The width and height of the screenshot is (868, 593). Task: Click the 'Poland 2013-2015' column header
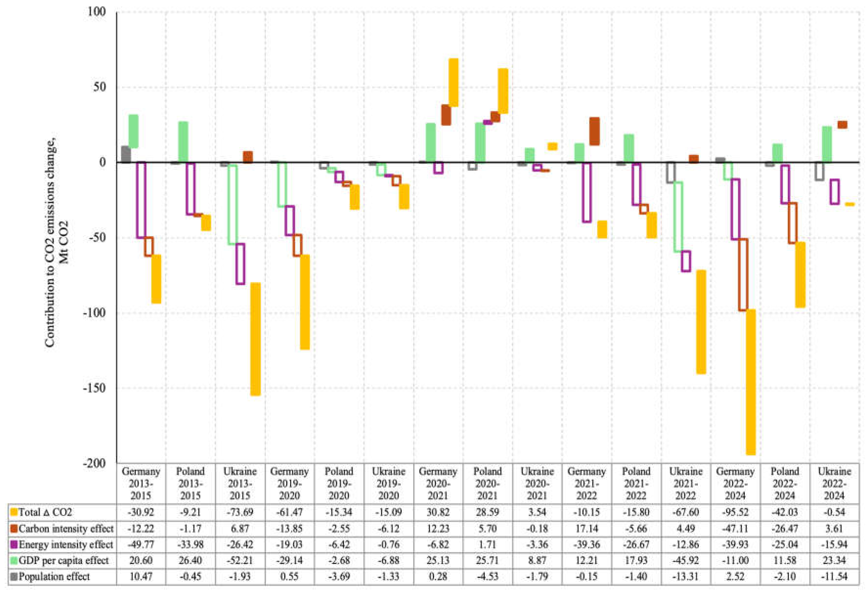[190, 483]
